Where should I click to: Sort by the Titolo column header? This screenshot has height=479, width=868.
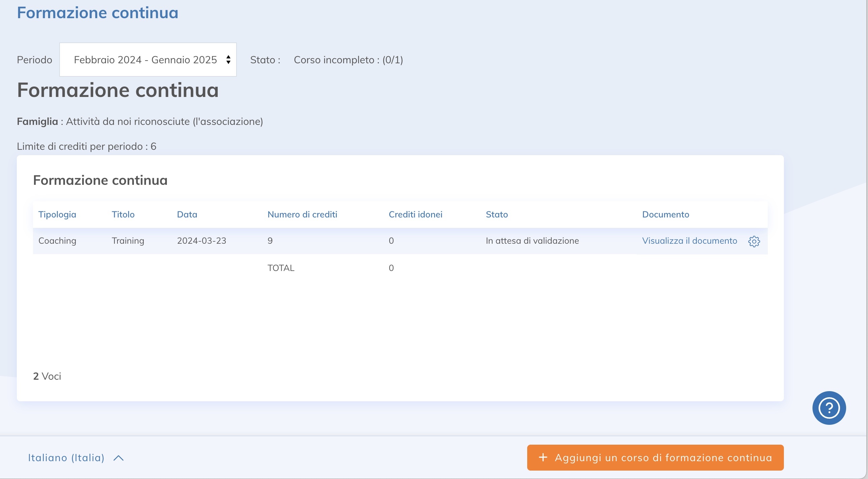point(123,214)
